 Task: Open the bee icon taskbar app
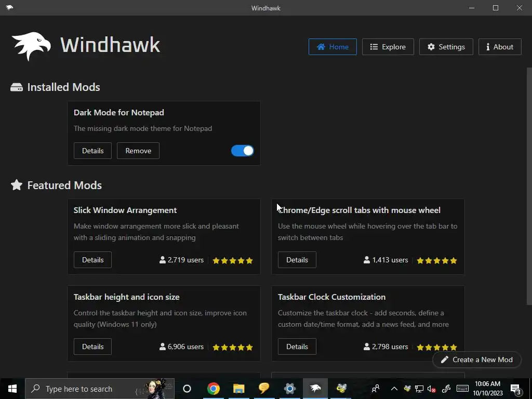tap(341, 388)
